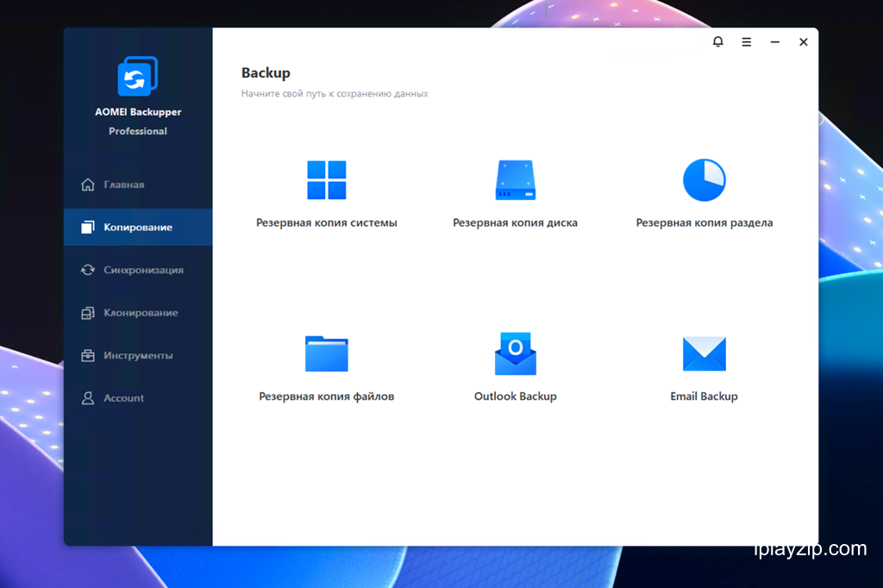Click the subtitle Начните свой путь к сохранению данных

tap(335, 93)
